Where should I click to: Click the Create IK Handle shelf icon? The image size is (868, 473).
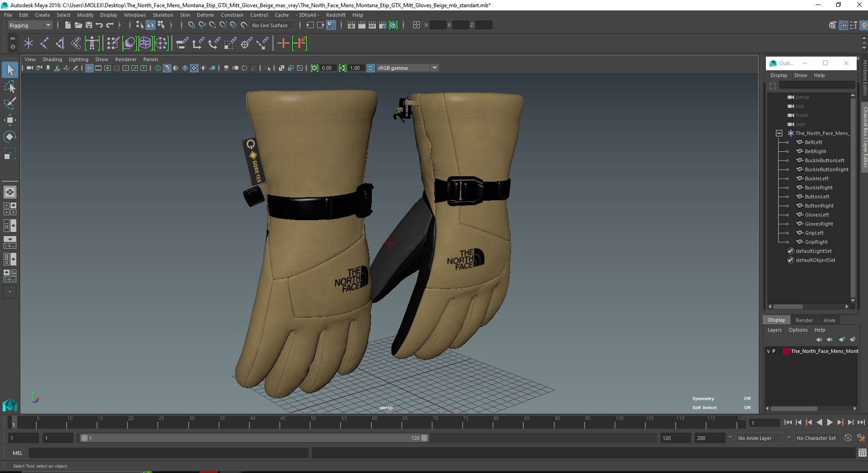[x=59, y=43]
